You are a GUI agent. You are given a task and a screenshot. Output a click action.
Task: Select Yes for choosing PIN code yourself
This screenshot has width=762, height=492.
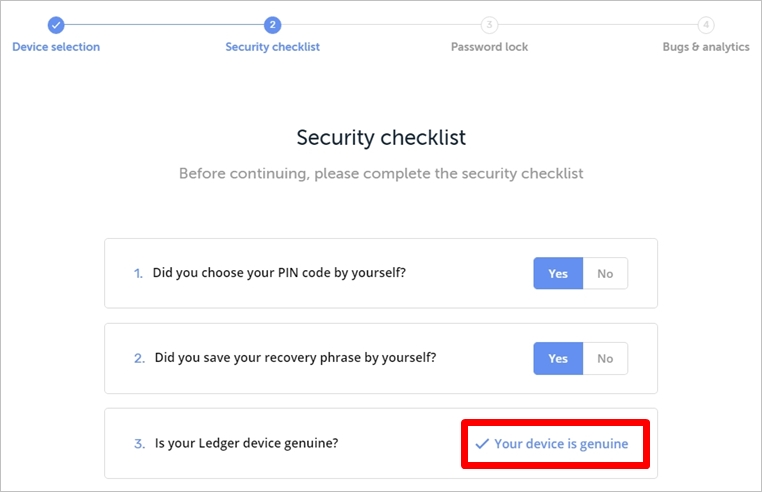pyautogui.click(x=558, y=273)
